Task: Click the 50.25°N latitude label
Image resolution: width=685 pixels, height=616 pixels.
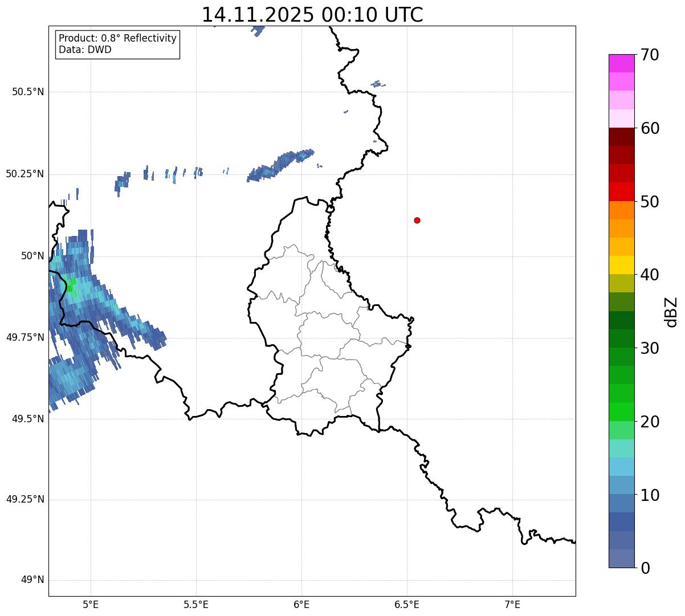Action: click(x=25, y=174)
